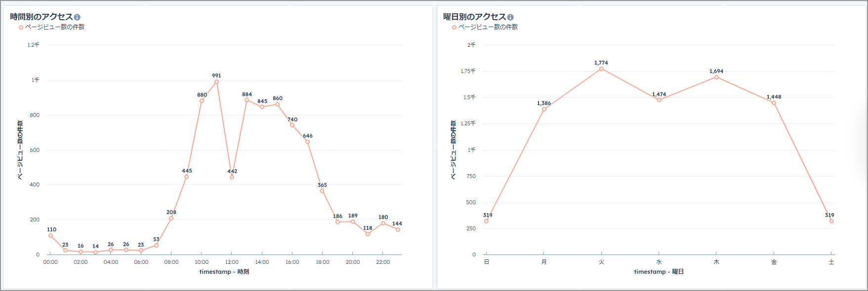Pick the 1,448 data point for 金
Screen dimensions: 868x291
coord(774,103)
